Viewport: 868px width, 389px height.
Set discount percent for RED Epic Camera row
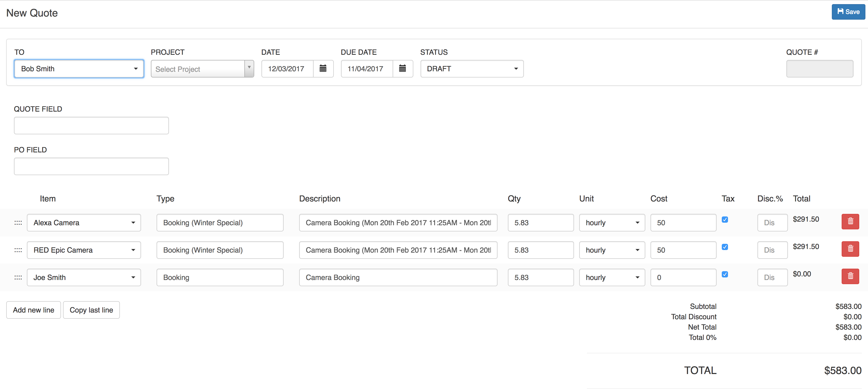tap(772, 250)
